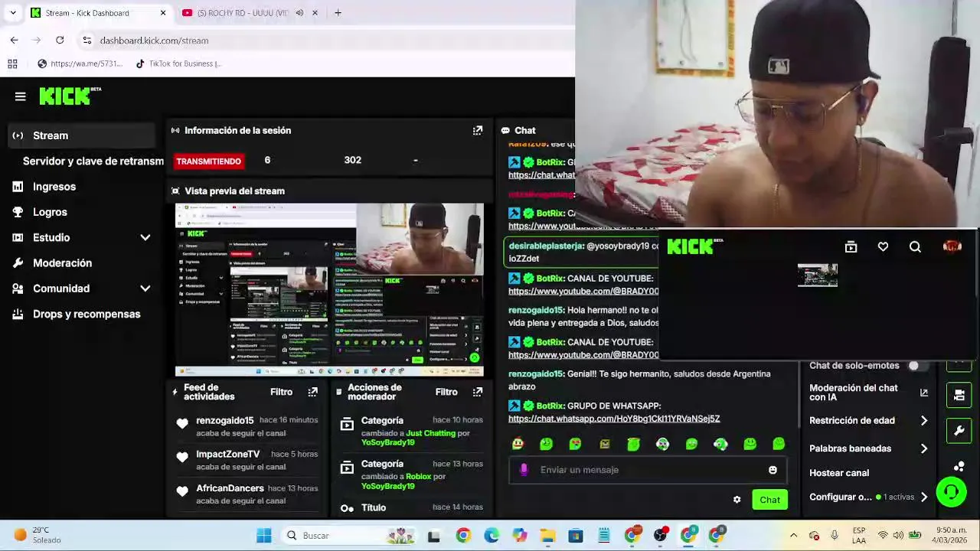The height and width of the screenshot is (551, 980).
Task: Click the heart icon in overlay Kick header
Action: click(883, 246)
